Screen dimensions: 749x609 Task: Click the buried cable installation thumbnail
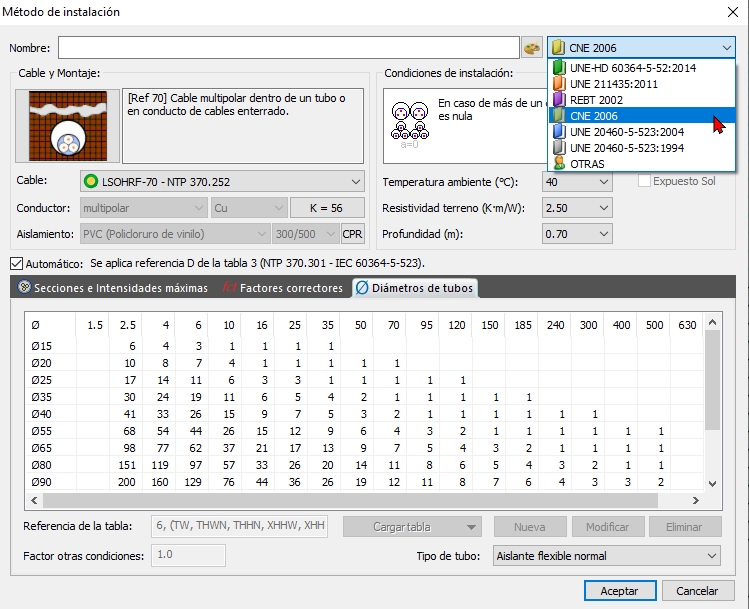[x=67, y=126]
